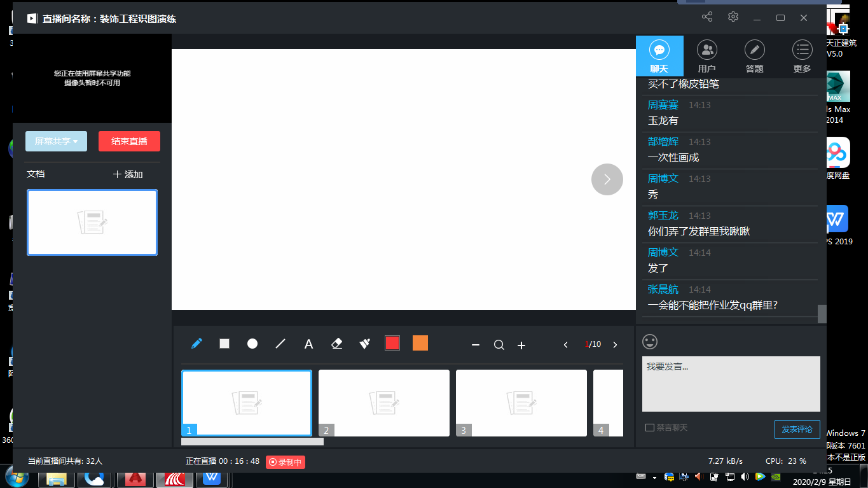This screenshot has width=868, height=488.
Task: Enable the 禁言聊天 checkbox
Action: point(650,428)
